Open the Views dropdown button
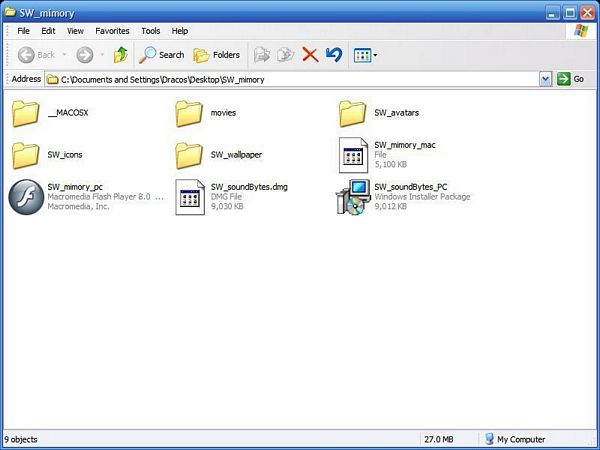The width and height of the screenshot is (600, 450). click(365, 55)
